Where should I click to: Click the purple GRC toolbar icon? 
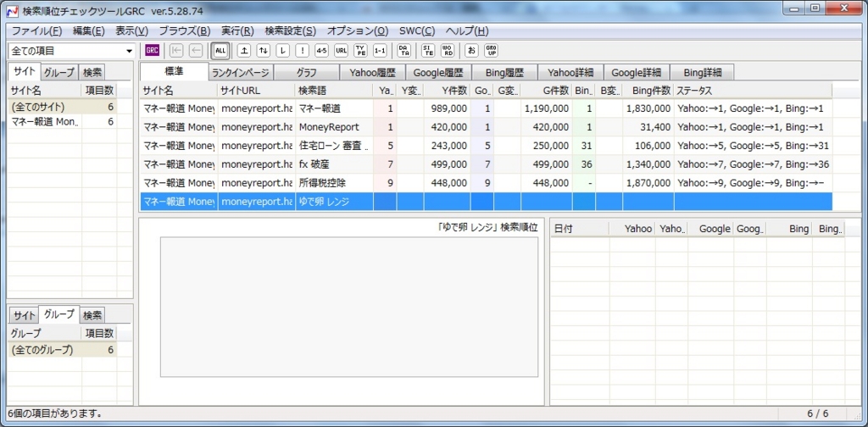coord(152,51)
